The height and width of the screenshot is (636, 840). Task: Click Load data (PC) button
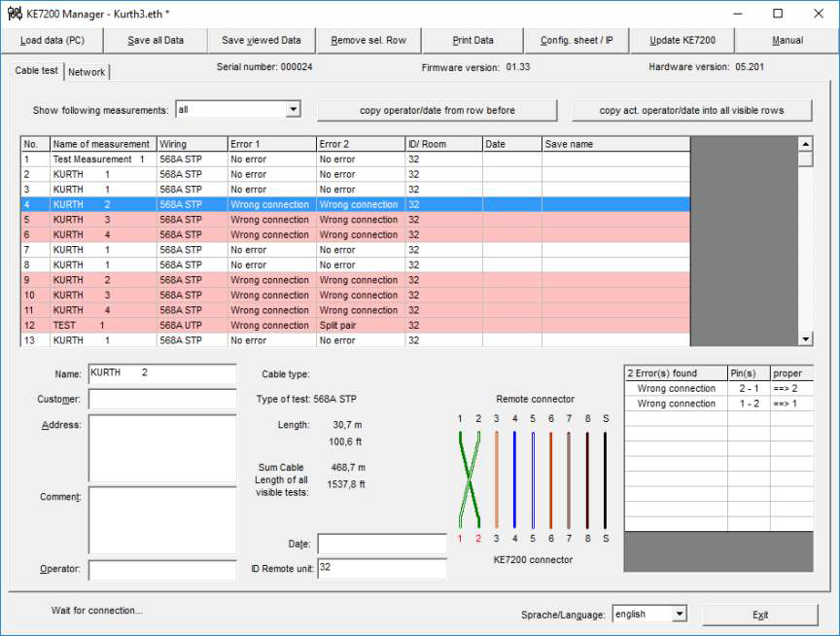click(52, 40)
